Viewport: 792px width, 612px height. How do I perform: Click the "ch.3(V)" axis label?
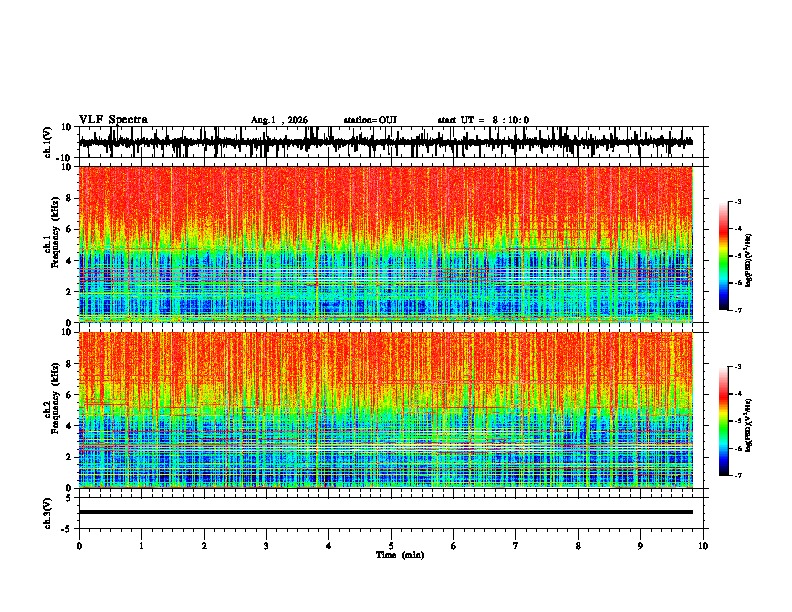(x=48, y=513)
